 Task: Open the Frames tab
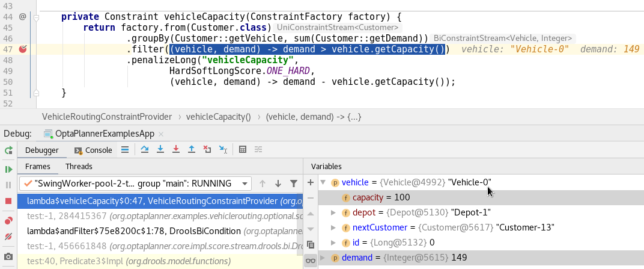38,167
